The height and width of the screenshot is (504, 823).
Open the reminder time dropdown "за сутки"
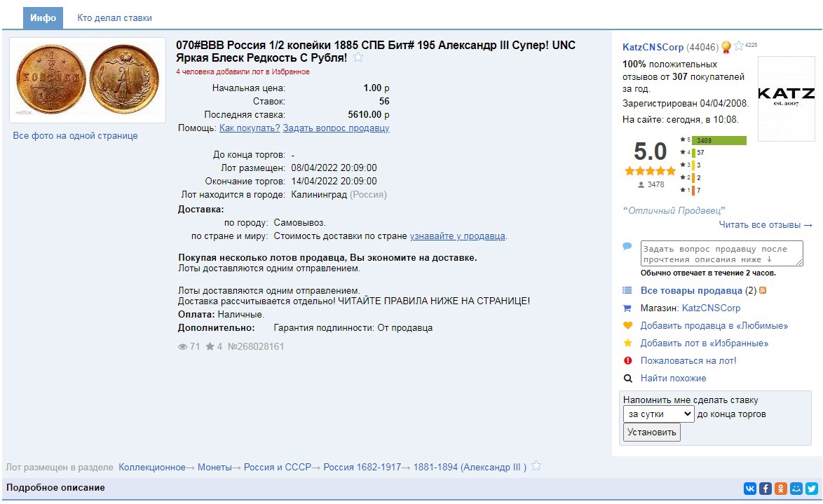658,414
